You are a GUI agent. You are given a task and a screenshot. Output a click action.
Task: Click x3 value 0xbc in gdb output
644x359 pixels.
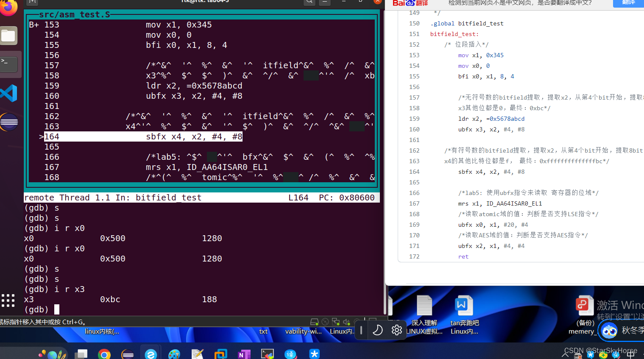coord(110,299)
